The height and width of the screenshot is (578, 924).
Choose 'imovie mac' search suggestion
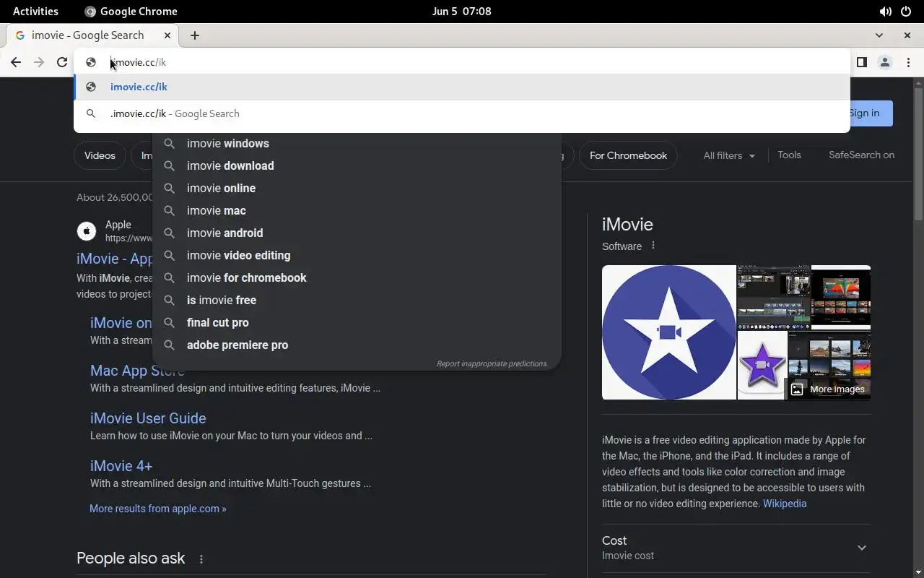click(x=357, y=210)
